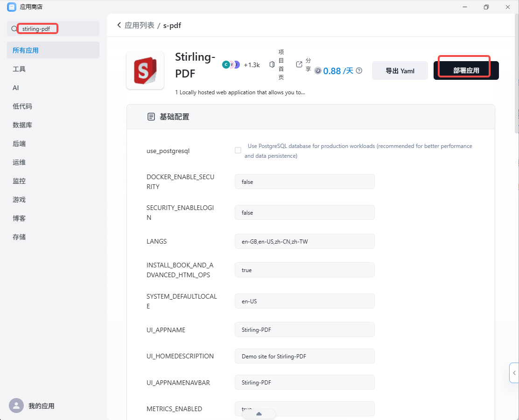The image size is (519, 420).
Task: Click the use_postgresql label
Action: 168,151
